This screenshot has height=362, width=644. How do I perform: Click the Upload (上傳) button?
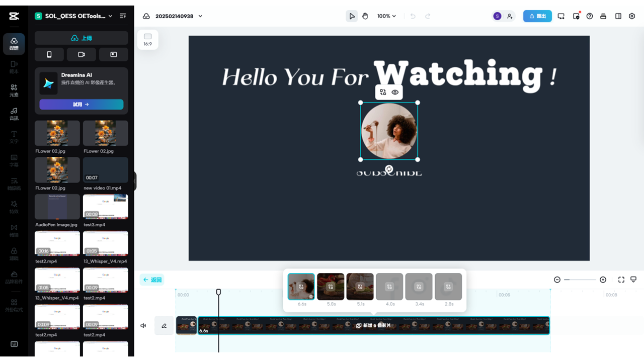[x=82, y=38]
